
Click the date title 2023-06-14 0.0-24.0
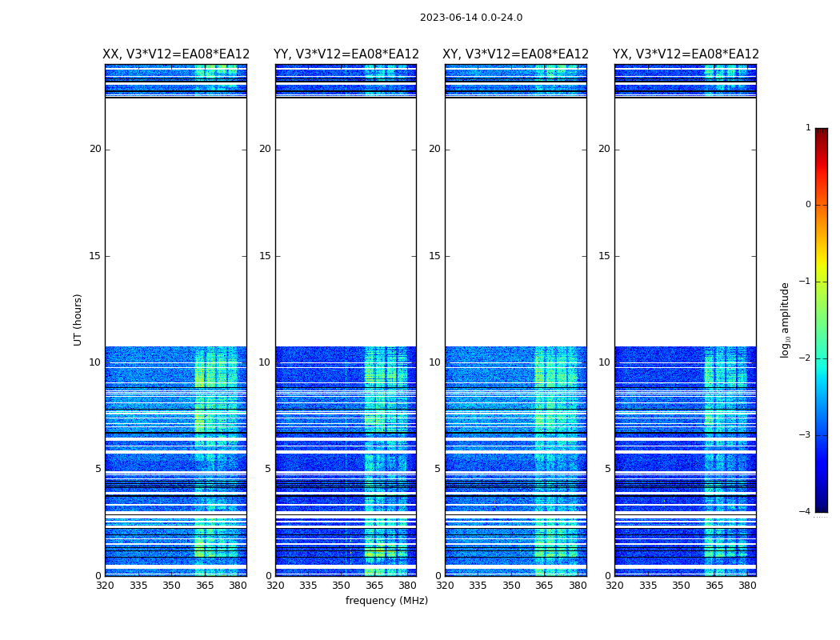click(470, 18)
